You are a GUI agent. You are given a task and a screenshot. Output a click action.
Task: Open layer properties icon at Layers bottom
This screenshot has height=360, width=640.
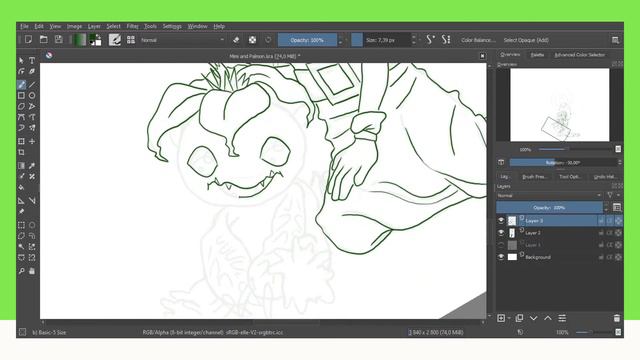tap(562, 318)
